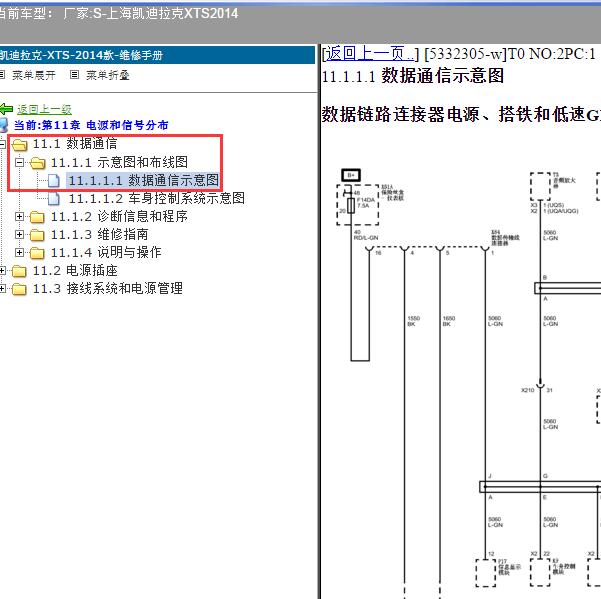Click the 11.2 电源插座 folder icon
This screenshot has width=601, height=599.
coord(19,271)
